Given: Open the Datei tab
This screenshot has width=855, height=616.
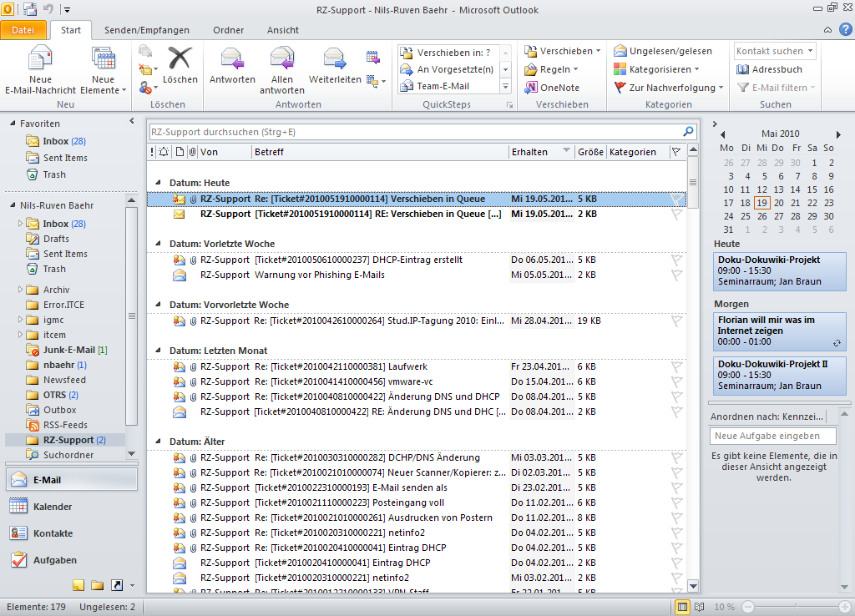Looking at the screenshot, I should 23,30.
